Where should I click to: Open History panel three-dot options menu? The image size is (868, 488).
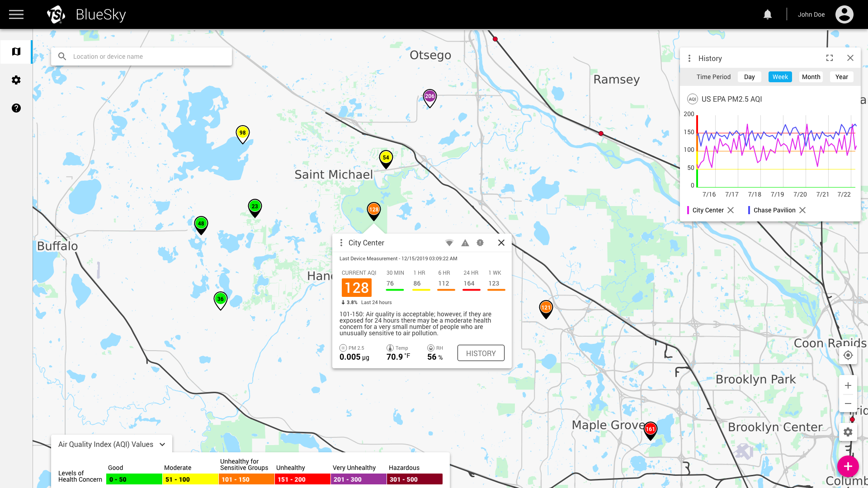coord(689,58)
